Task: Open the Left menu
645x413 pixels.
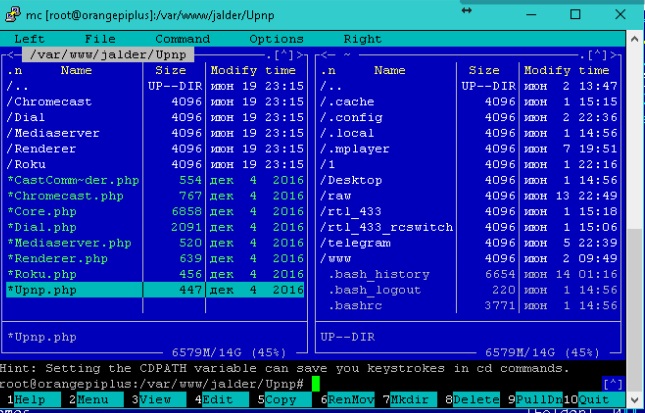Action: click(x=29, y=39)
